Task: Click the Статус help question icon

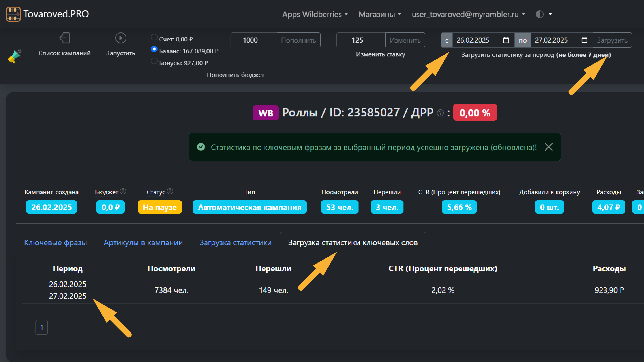Action: coord(170,191)
